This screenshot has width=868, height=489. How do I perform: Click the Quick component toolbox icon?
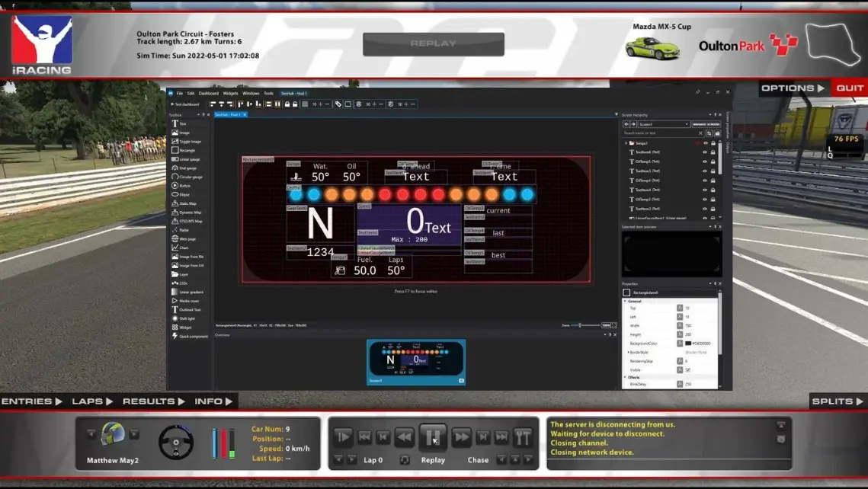175,336
